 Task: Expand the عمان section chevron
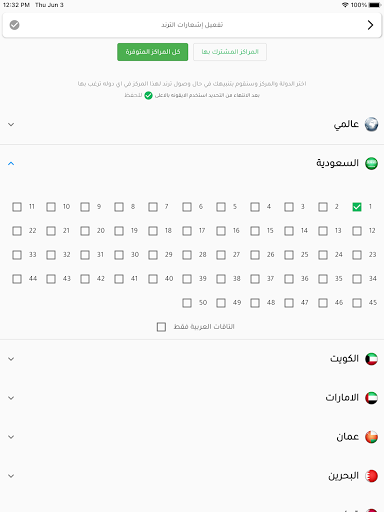11,437
